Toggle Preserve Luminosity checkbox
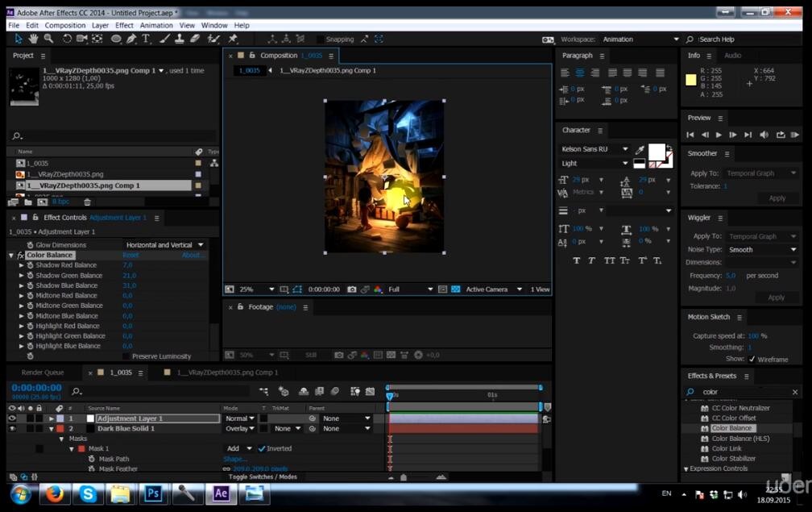 tap(126, 356)
